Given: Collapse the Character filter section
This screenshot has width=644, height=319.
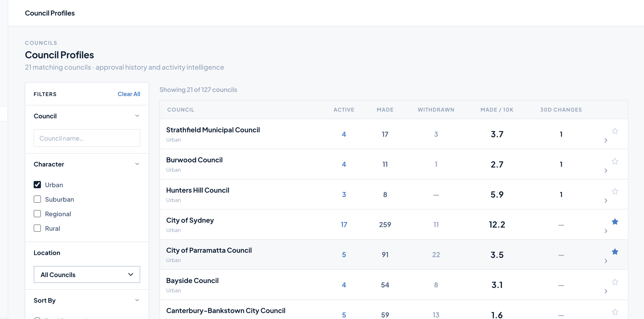Looking at the screenshot, I should (137, 164).
